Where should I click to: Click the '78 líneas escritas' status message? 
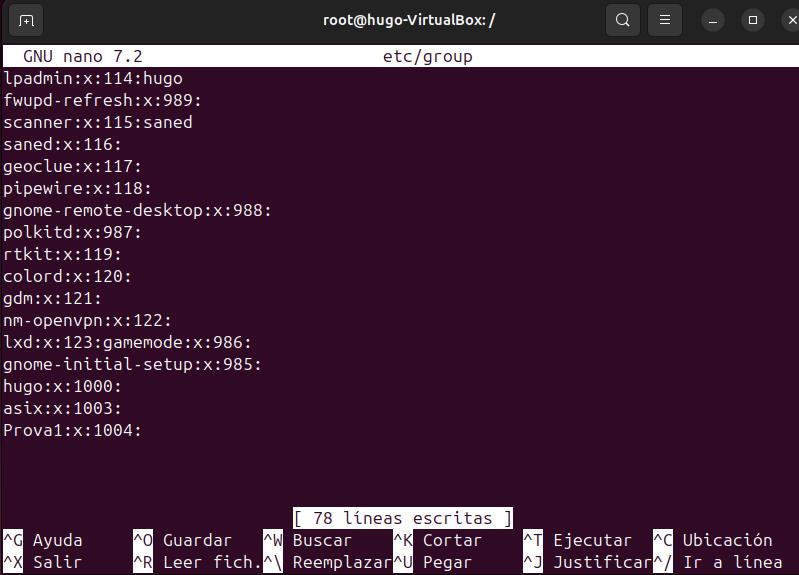pos(403,518)
